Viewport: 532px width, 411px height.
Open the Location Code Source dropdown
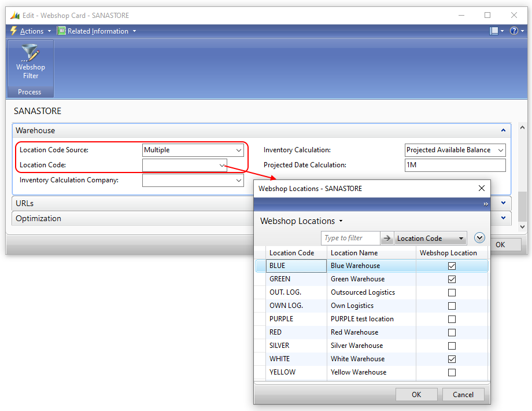click(x=239, y=150)
